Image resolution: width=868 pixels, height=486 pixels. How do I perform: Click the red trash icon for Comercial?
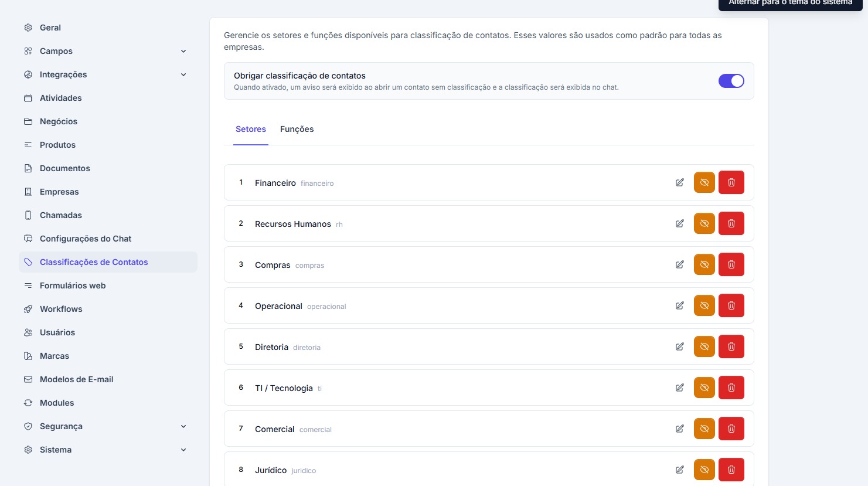tap(731, 429)
